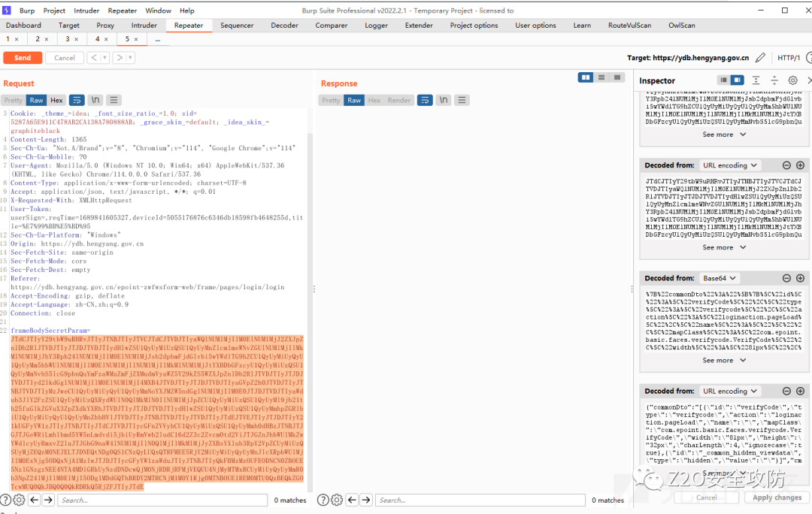812x514 pixels.
Task: Add layer after first URL decoding
Action: click(x=800, y=165)
